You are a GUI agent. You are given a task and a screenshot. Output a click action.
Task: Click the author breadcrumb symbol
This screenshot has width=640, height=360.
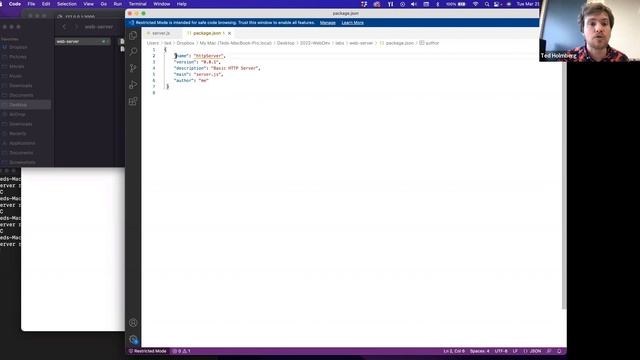point(429,43)
